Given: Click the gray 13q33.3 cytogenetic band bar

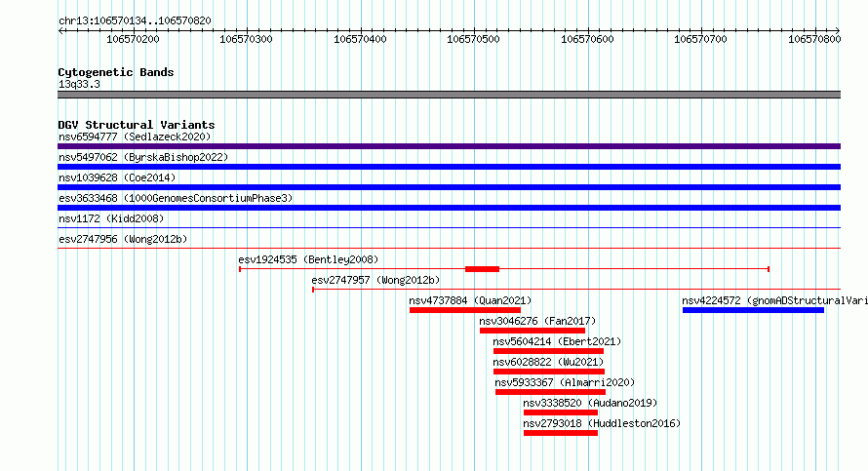Looking at the screenshot, I should (x=449, y=95).
